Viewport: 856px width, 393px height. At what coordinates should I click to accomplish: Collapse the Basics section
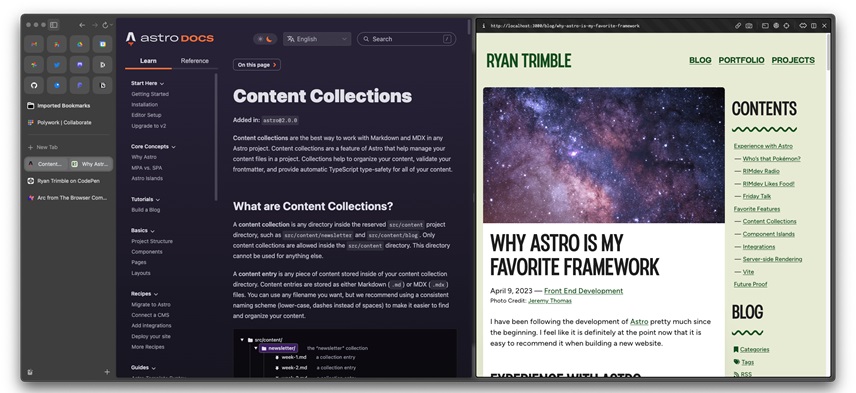click(x=142, y=230)
